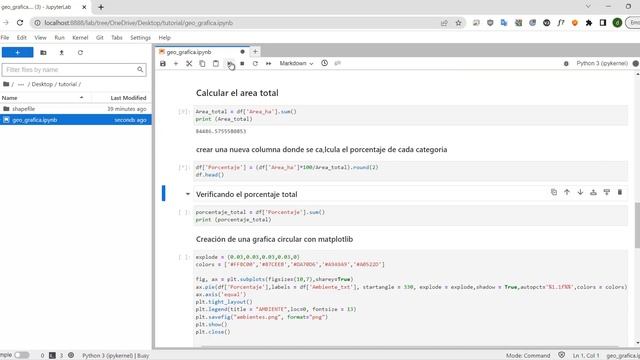Open the tutorial breadcrumb folder
Screen dimensions: 640x360
click(67, 84)
